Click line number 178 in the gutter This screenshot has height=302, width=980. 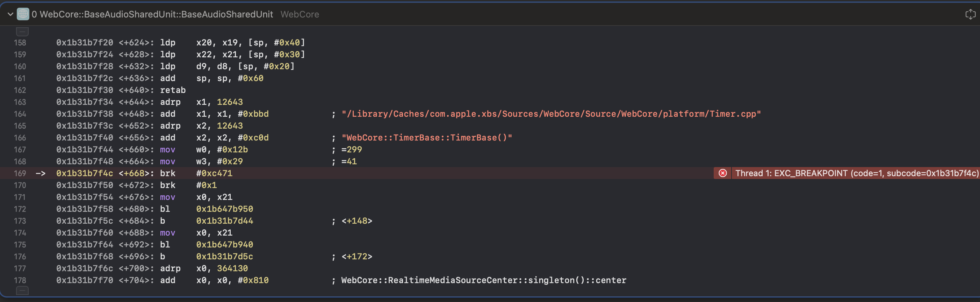[x=20, y=280]
